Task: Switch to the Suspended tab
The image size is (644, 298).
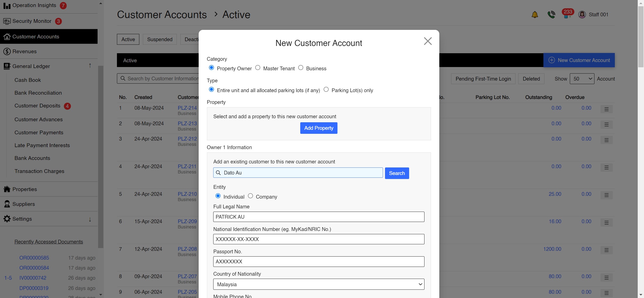Action: (x=159, y=39)
